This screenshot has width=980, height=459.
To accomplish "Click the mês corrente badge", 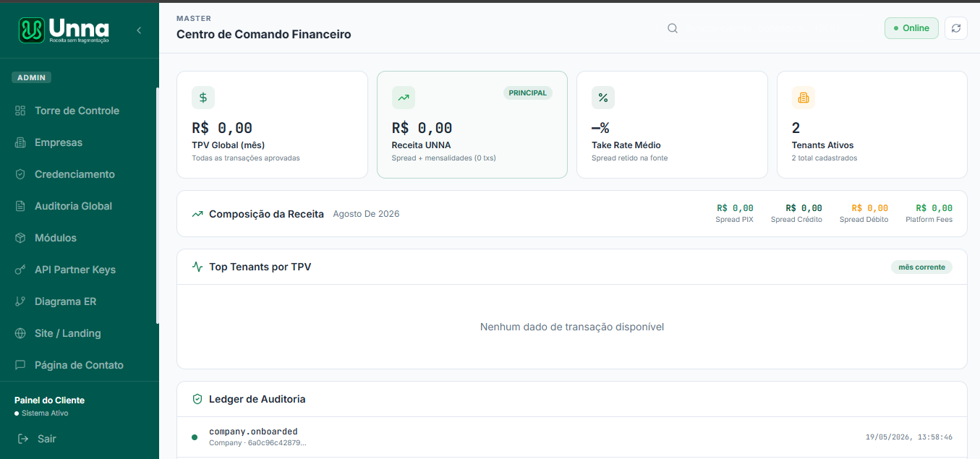I will [x=921, y=267].
